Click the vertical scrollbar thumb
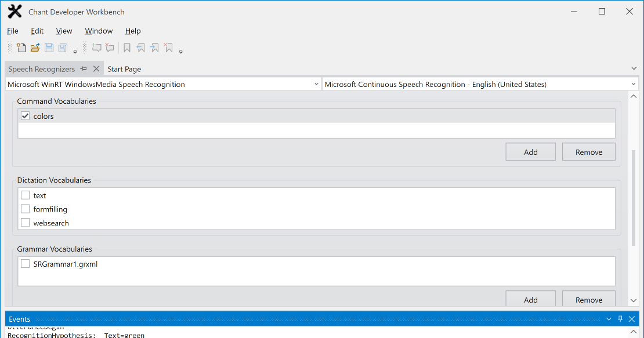The width and height of the screenshot is (644, 338). pos(633,197)
